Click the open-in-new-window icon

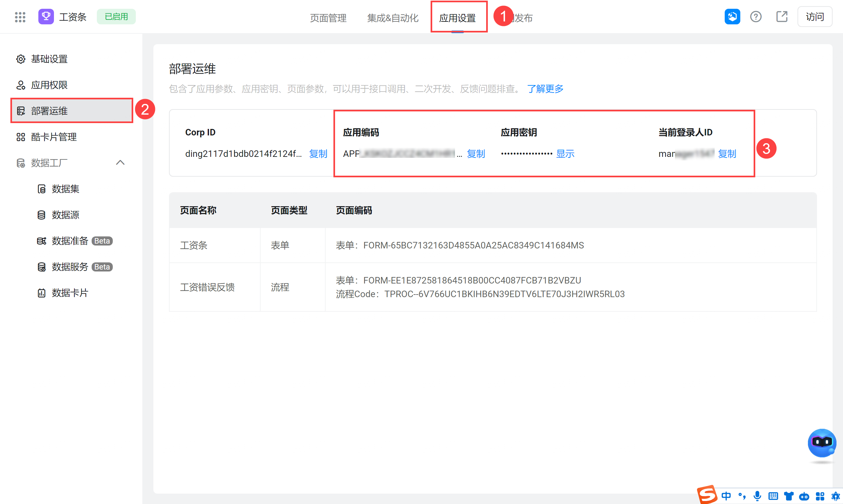click(x=782, y=17)
